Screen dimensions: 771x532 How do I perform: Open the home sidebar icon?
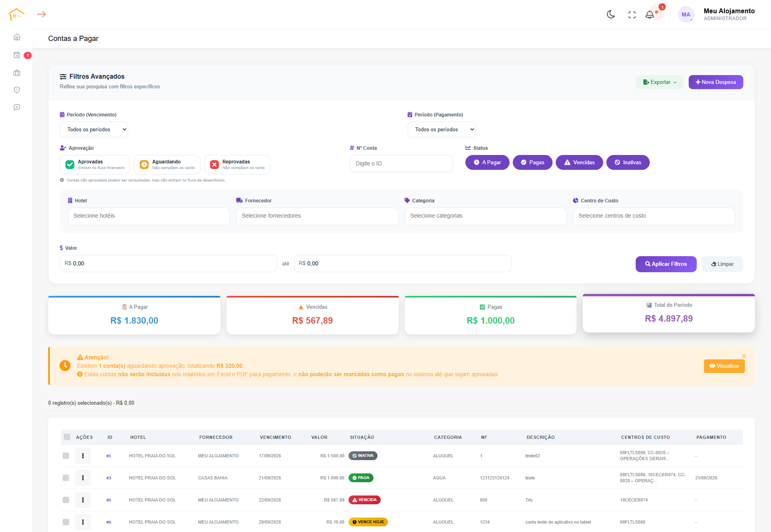click(x=17, y=37)
